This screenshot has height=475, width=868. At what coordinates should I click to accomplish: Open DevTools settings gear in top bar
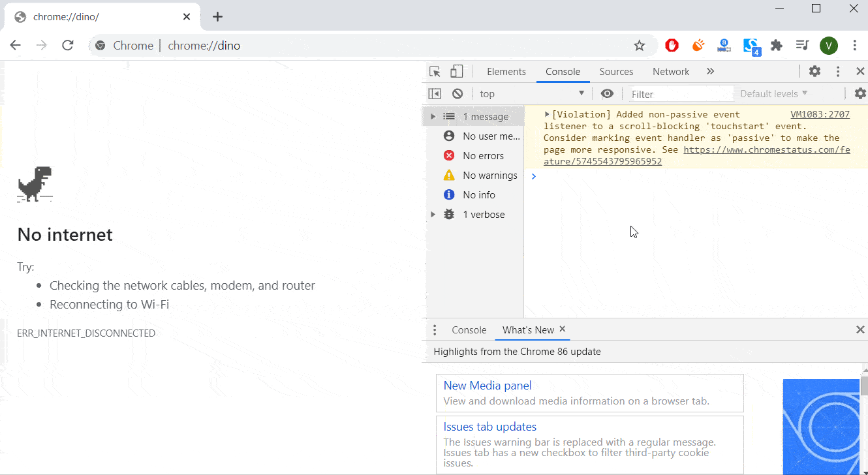point(815,72)
